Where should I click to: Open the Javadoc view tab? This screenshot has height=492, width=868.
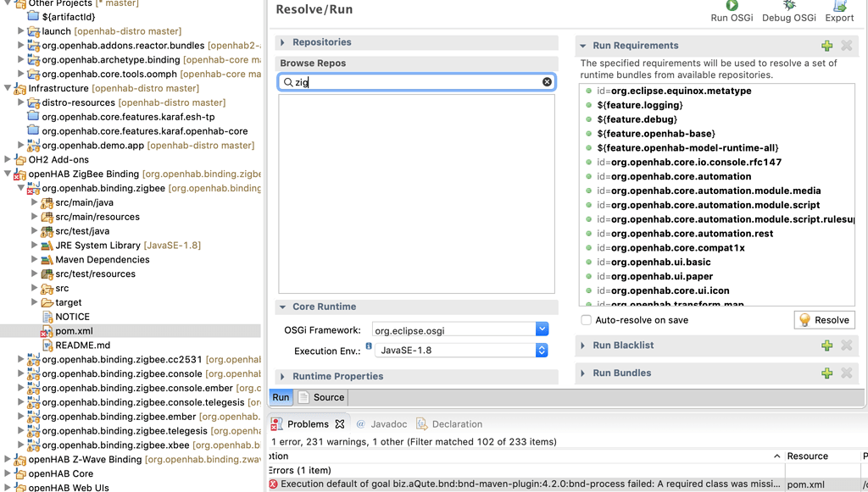(x=382, y=424)
